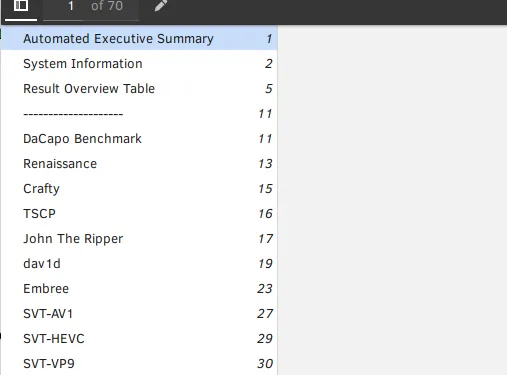The width and height of the screenshot is (507, 375).
Task: Go to the DaCapo Benchmark section
Action: pos(139,139)
